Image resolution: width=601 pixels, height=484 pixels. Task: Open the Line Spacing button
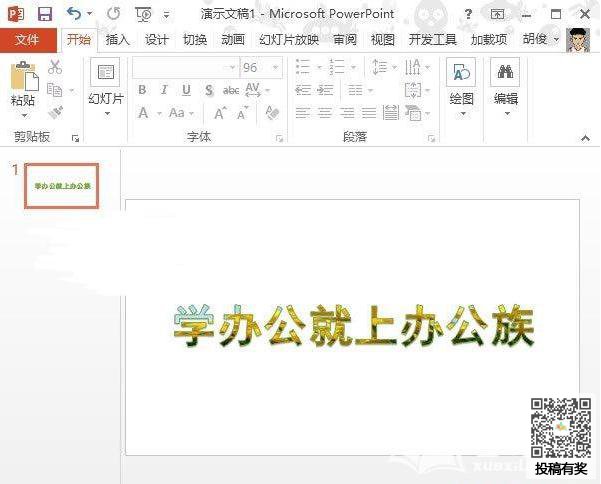380,67
